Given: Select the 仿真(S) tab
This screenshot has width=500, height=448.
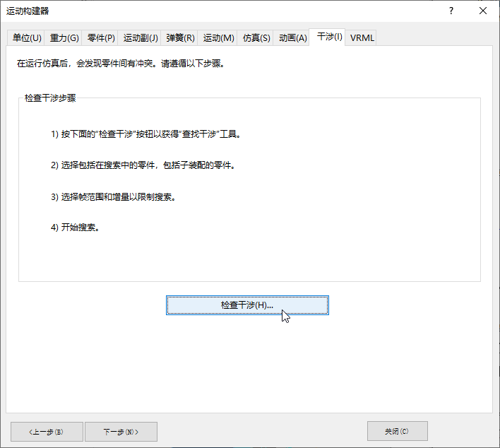Looking at the screenshot, I should [255, 38].
